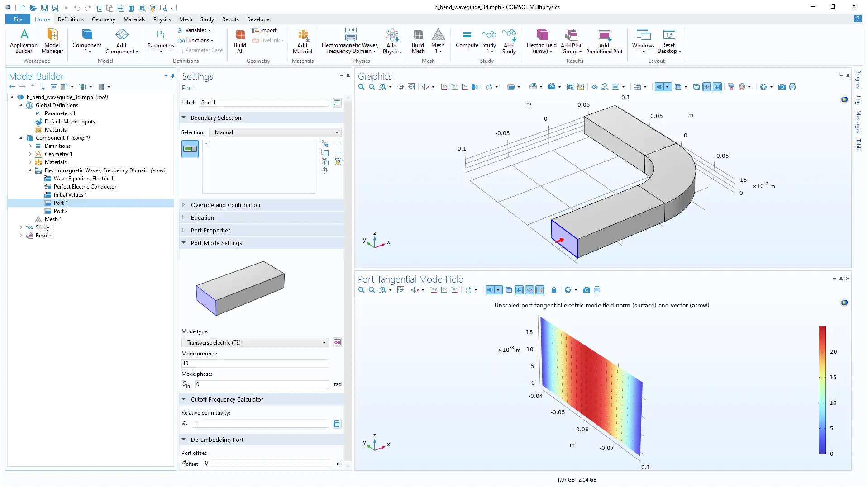Expand the Port Properties section

(211, 230)
